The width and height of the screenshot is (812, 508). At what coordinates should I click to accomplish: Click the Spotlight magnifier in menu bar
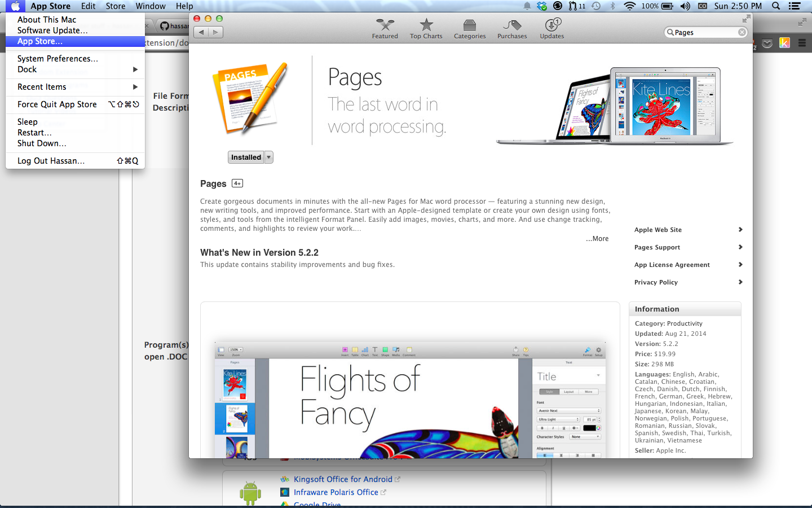[776, 6]
